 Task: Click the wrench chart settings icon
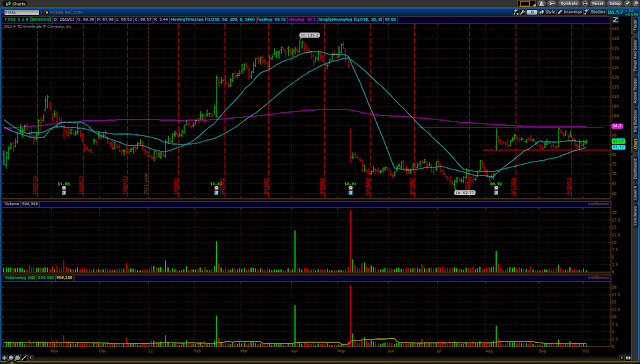tap(522, 12)
